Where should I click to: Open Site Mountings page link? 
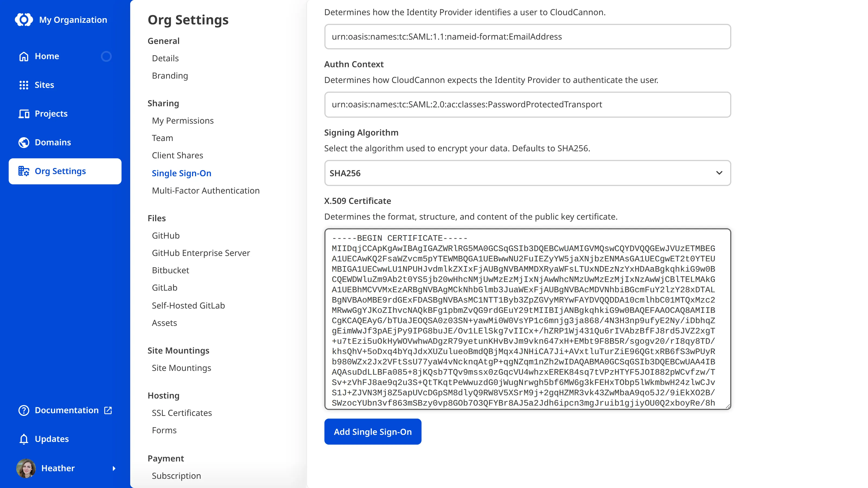coord(182,368)
